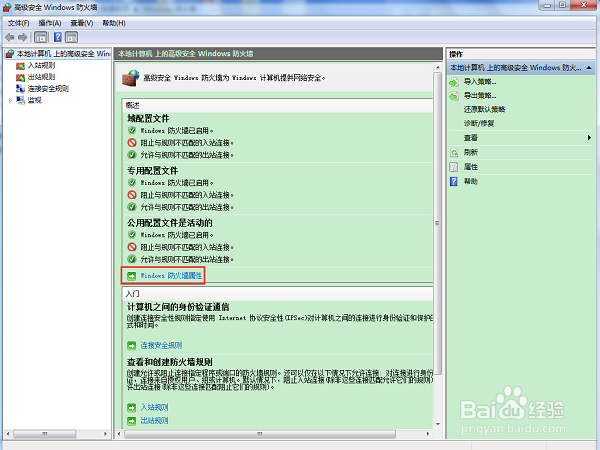This screenshot has width=600, height=450.
Task: Open the Windows 防火墙属性 link
Action: click(x=171, y=276)
